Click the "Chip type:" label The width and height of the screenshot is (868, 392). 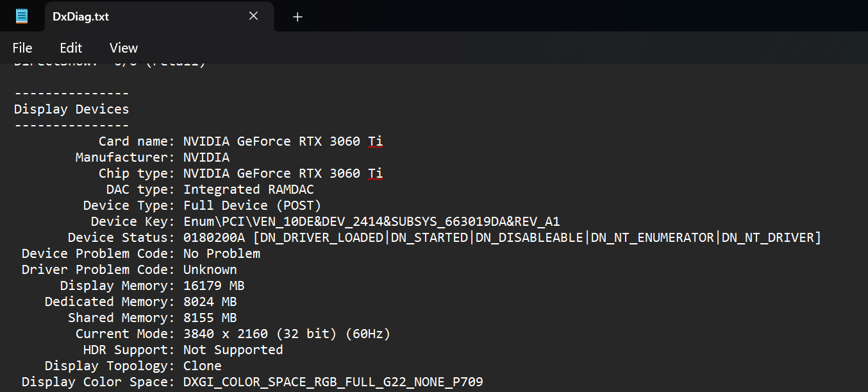(x=137, y=173)
